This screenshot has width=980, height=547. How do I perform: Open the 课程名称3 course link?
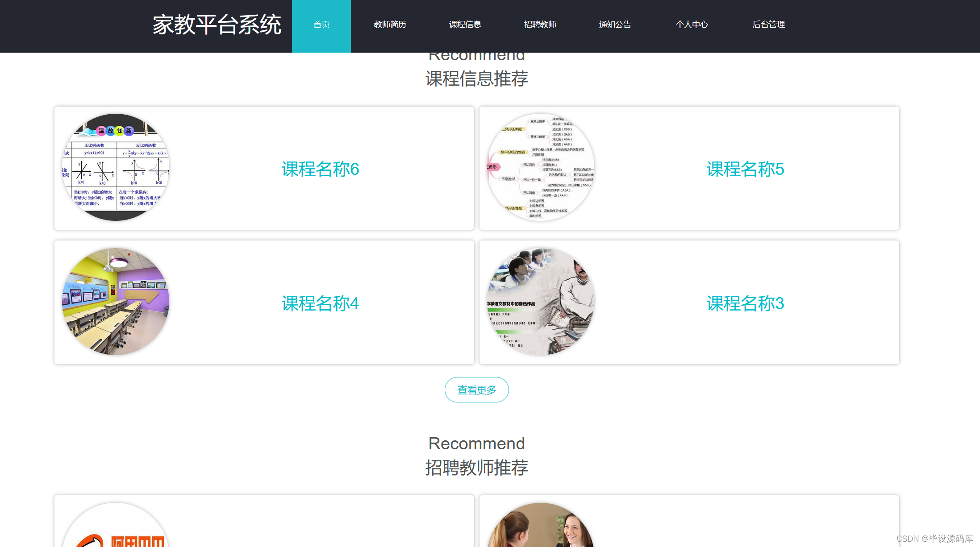[745, 303]
